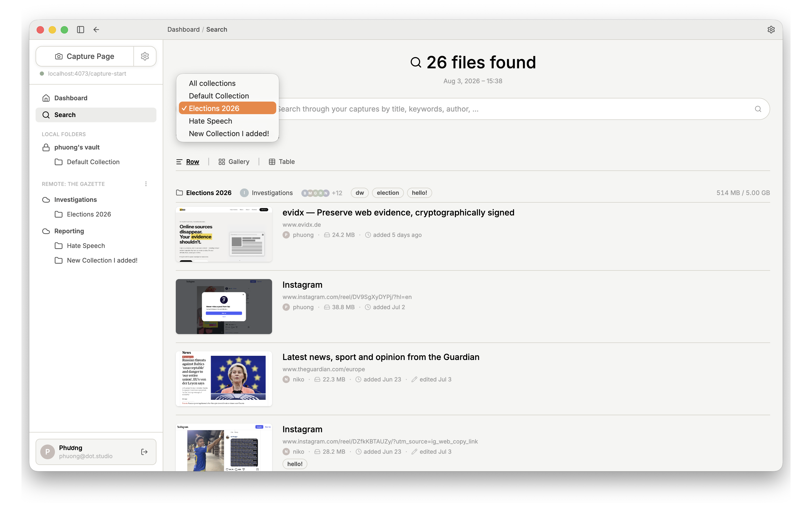Open the first Instagram capture thumbnail
Screen dimensions: 812x510
(224, 307)
